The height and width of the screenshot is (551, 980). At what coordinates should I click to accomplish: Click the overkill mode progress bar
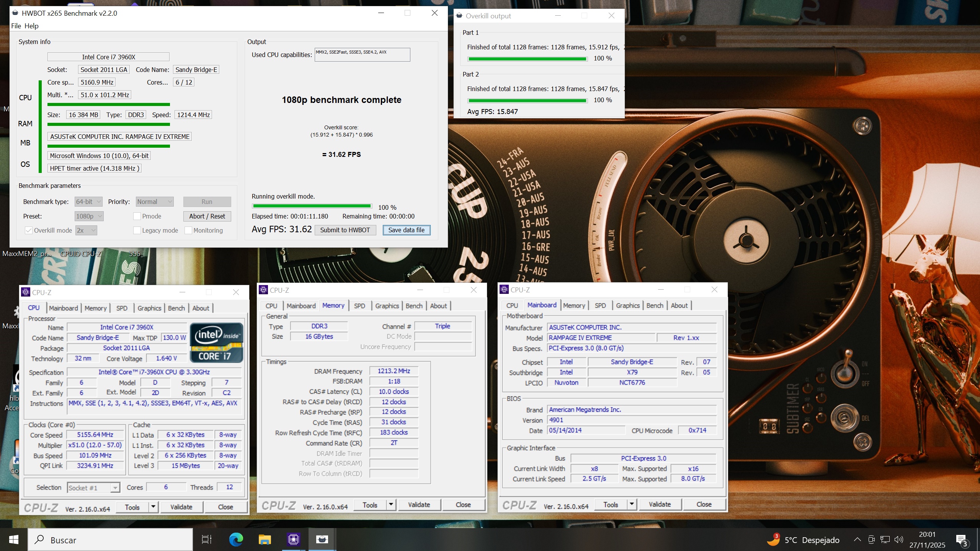tap(312, 206)
